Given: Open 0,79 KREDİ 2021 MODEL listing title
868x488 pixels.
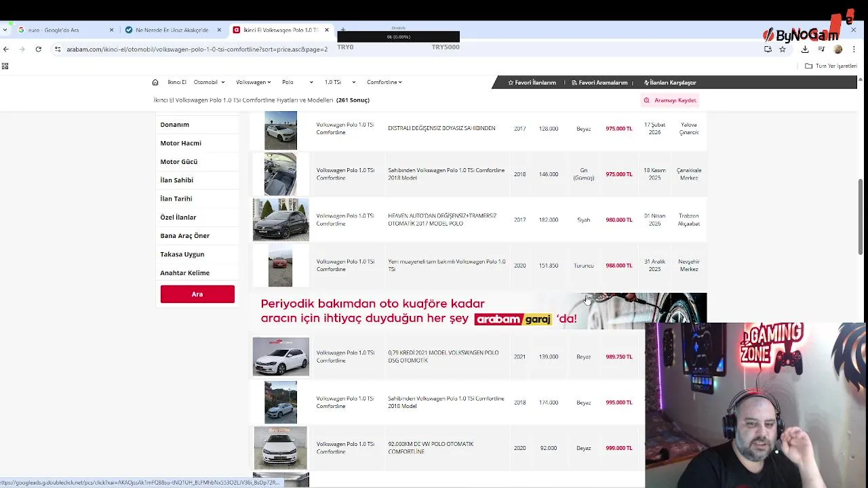Looking at the screenshot, I should 443,357.
